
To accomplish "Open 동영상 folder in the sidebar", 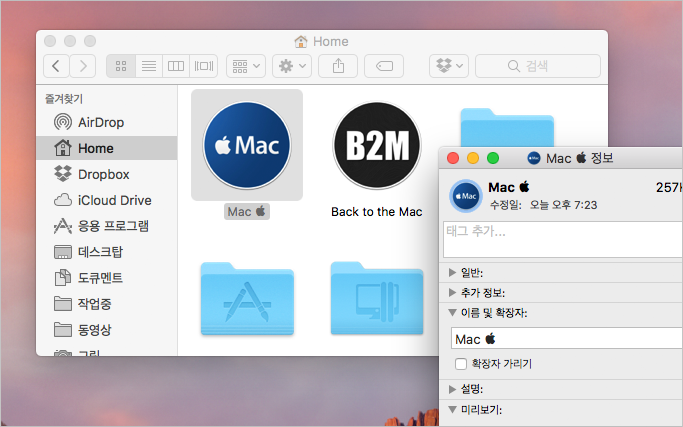I will click(107, 329).
